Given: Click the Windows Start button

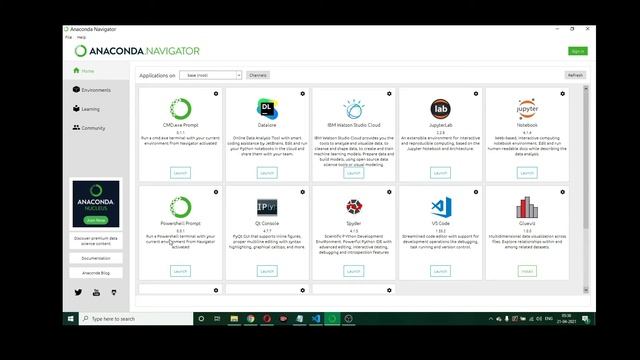Looking at the screenshot, I should (x=71, y=319).
